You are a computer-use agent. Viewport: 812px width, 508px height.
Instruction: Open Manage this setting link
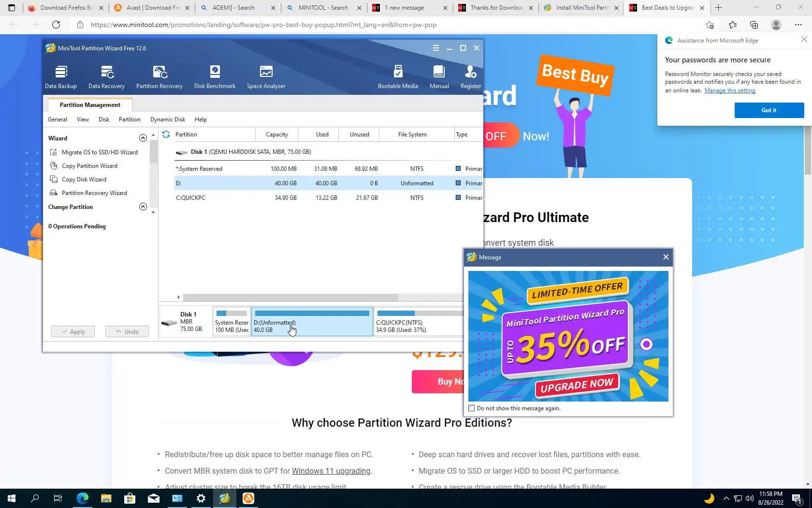pos(730,90)
